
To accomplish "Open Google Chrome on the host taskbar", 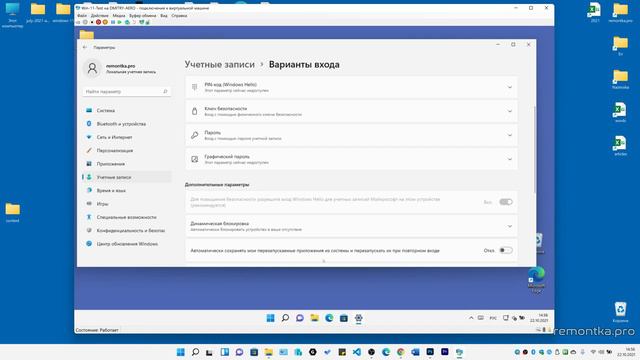I will (400, 352).
